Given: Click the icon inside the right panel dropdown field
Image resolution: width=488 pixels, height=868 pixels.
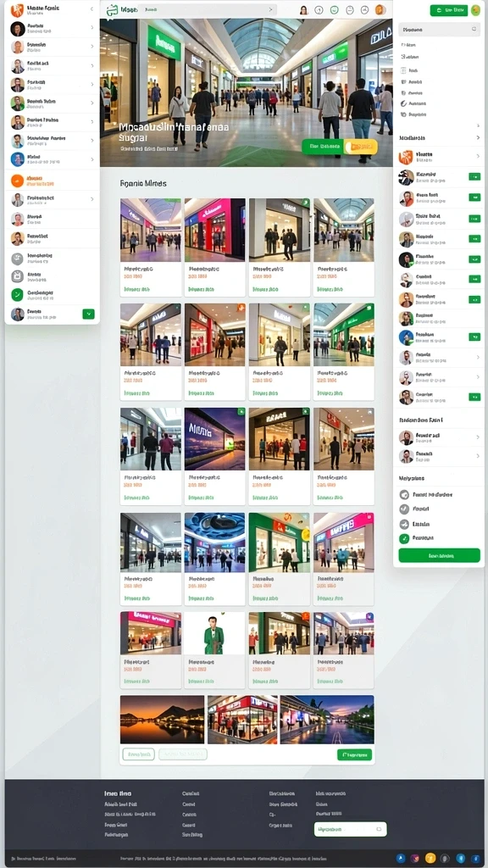Looking at the screenshot, I should 474,30.
